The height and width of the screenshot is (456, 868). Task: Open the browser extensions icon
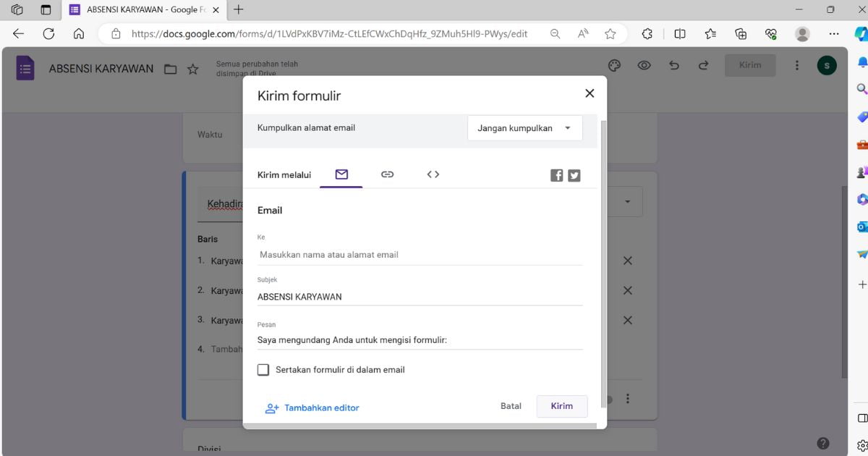coord(647,33)
